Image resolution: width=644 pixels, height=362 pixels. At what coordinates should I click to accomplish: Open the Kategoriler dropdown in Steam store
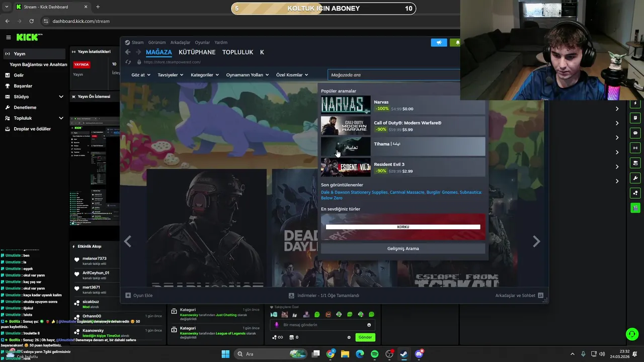(x=205, y=75)
